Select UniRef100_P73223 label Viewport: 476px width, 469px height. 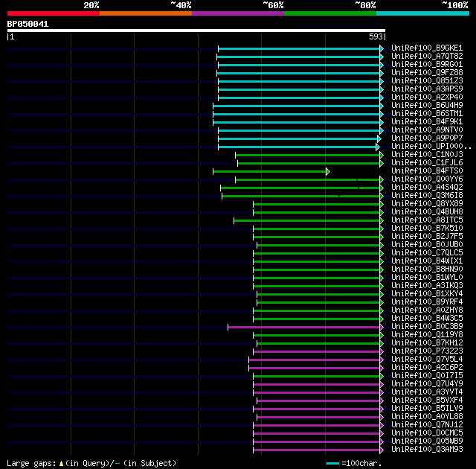click(x=427, y=351)
